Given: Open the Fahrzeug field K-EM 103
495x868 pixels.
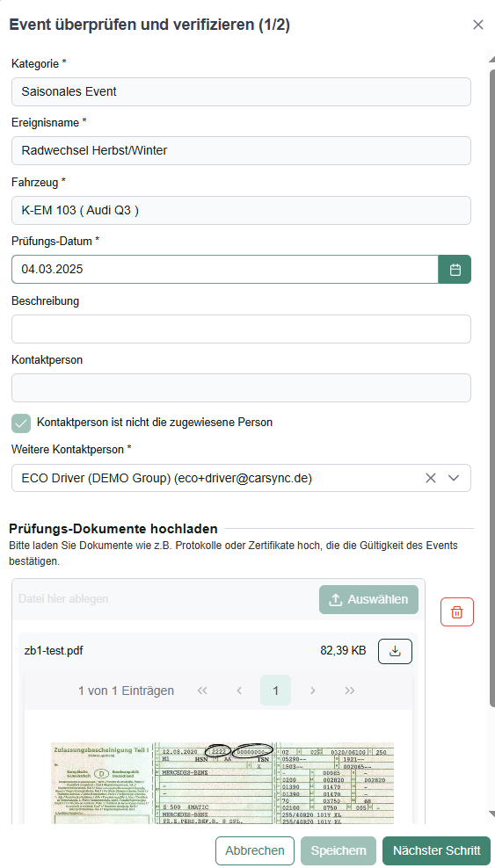Looking at the screenshot, I should click(x=242, y=210).
